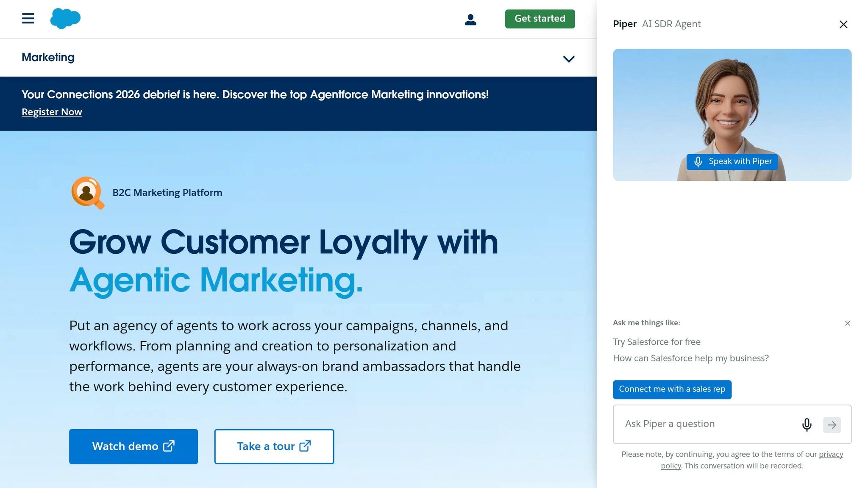Start voice chat with Speak with Piper
Screen dimensions: 868x488
pyautogui.click(x=732, y=161)
